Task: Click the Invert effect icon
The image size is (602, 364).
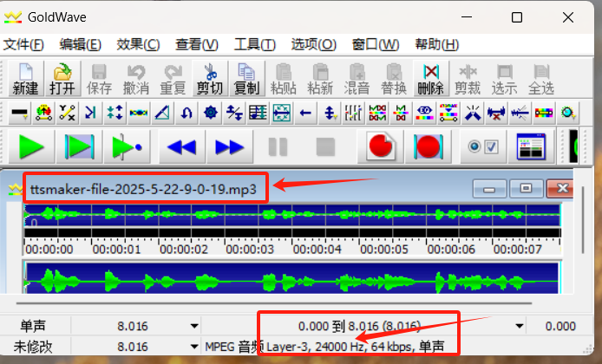Action: pyautogui.click(x=186, y=114)
